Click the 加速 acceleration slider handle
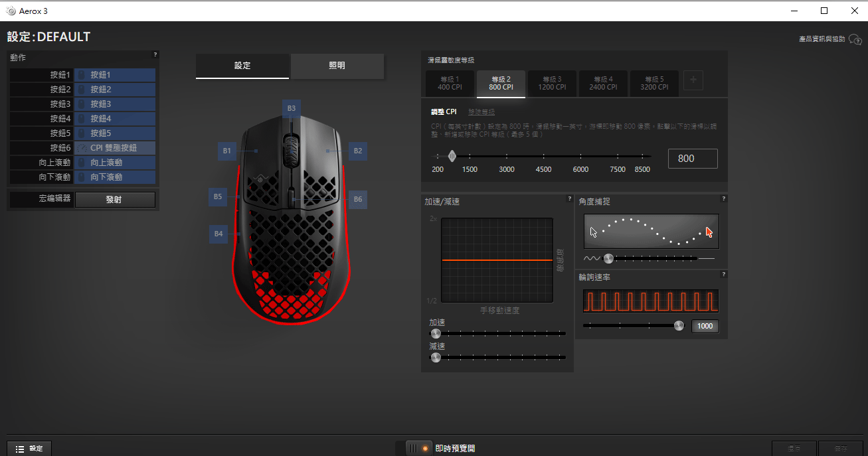Image resolution: width=868 pixels, height=456 pixels. [x=436, y=333]
